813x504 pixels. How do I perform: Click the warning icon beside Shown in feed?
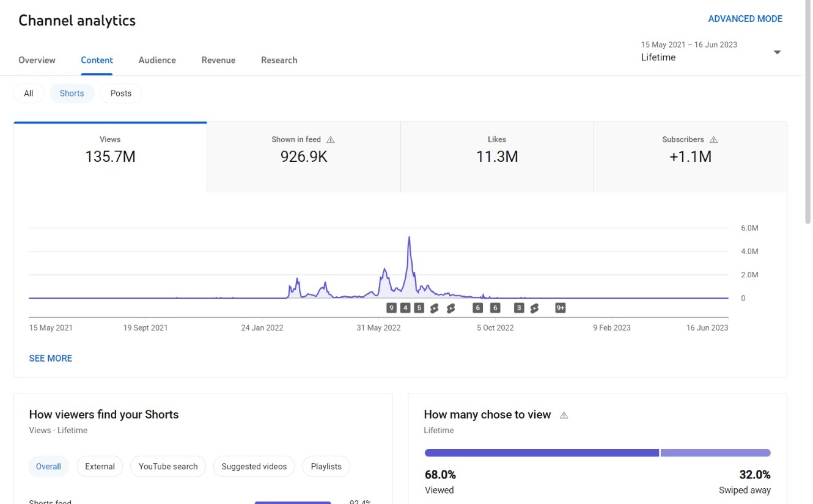point(331,140)
